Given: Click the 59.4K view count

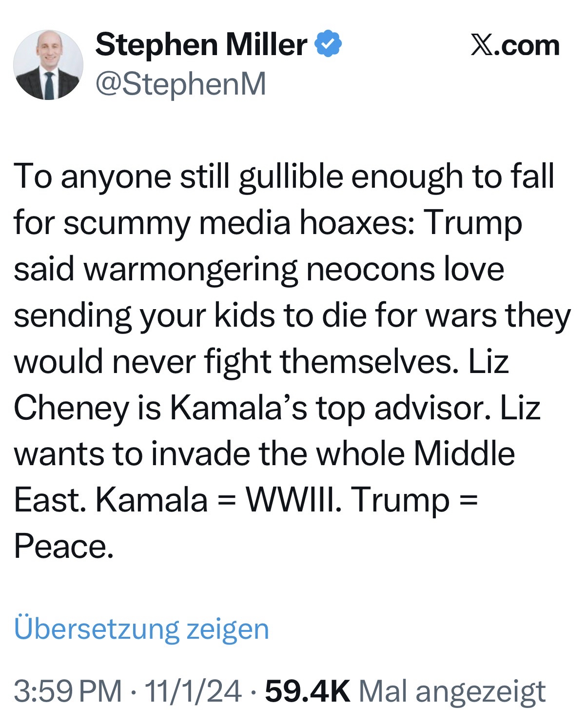Looking at the screenshot, I should (x=307, y=691).
